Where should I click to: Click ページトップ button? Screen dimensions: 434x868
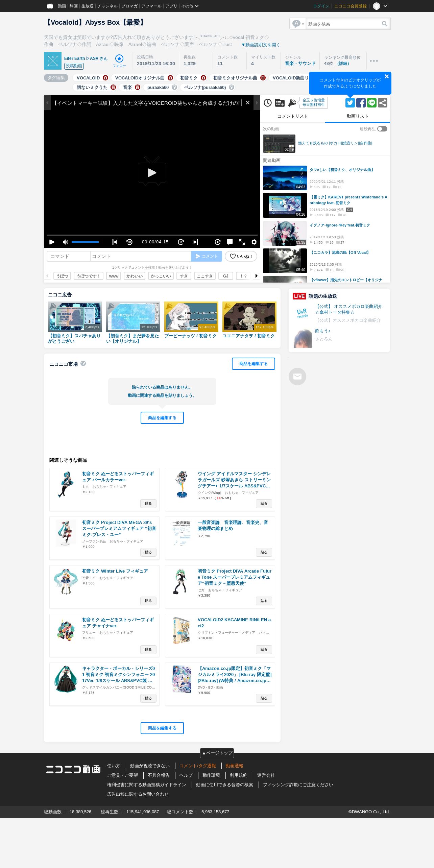(217, 753)
